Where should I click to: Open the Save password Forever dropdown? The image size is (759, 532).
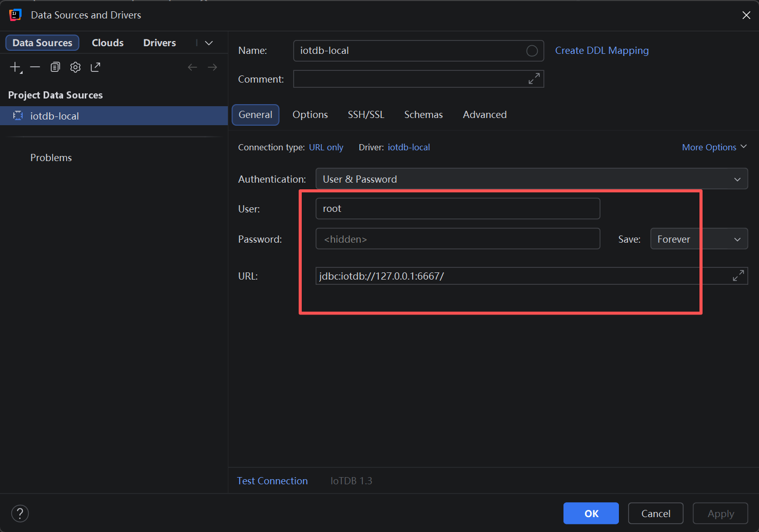pyautogui.click(x=699, y=239)
